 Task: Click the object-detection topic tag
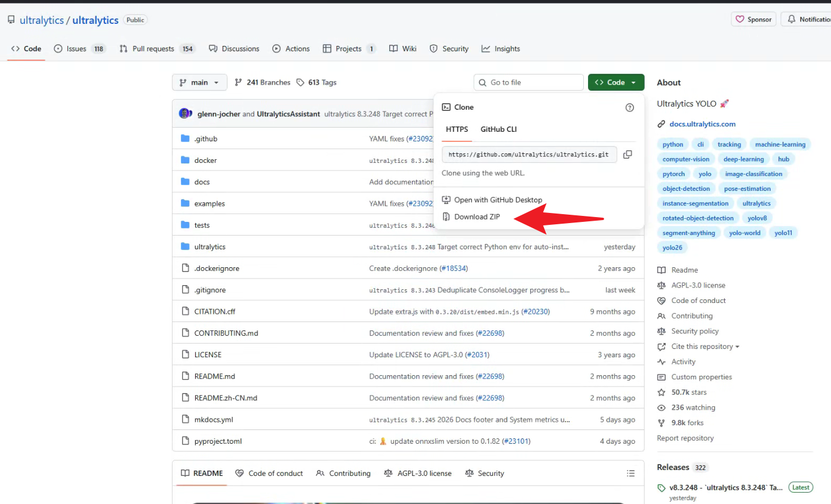click(686, 188)
